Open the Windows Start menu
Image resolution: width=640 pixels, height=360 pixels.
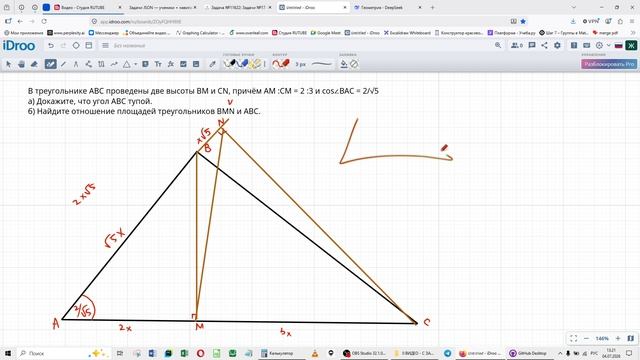8,353
